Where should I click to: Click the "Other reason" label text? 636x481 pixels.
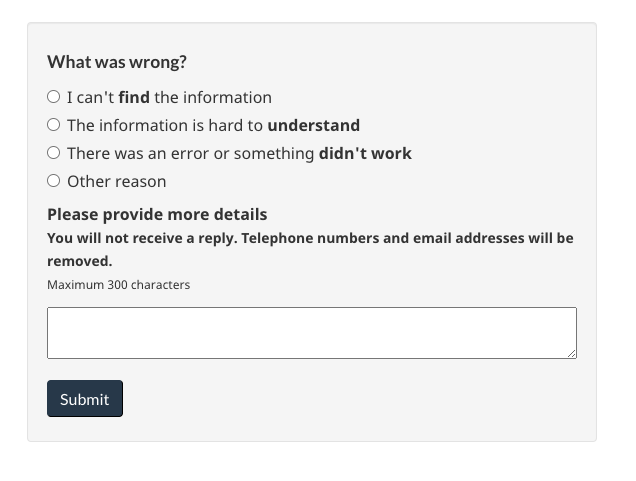(x=117, y=181)
